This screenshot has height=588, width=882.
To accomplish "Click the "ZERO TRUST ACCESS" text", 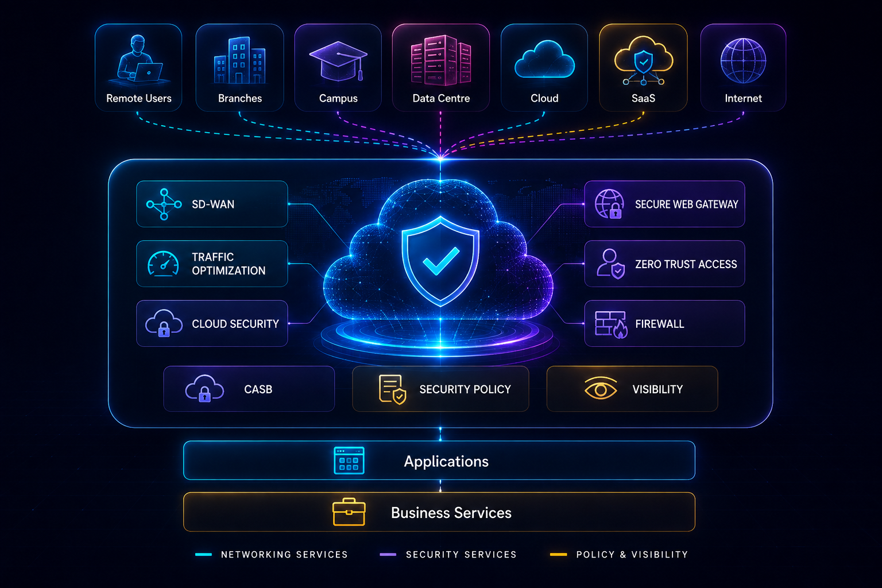I will click(686, 264).
